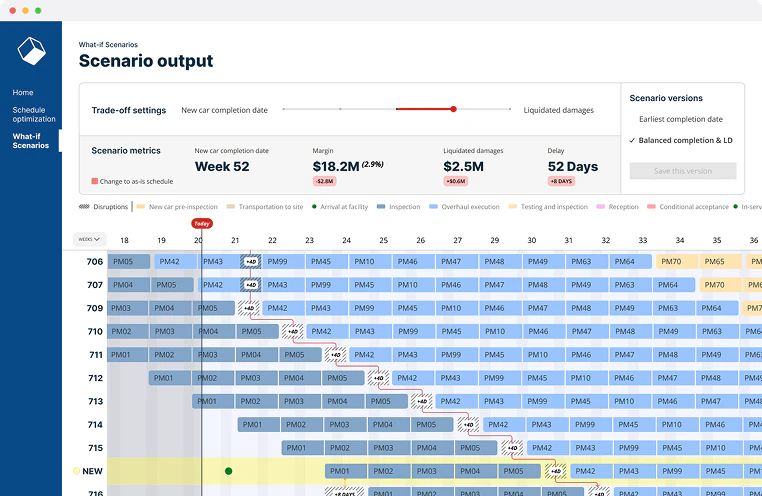Click the Conditional acceptance legend swatch
The image size is (762, 496).
coord(651,206)
